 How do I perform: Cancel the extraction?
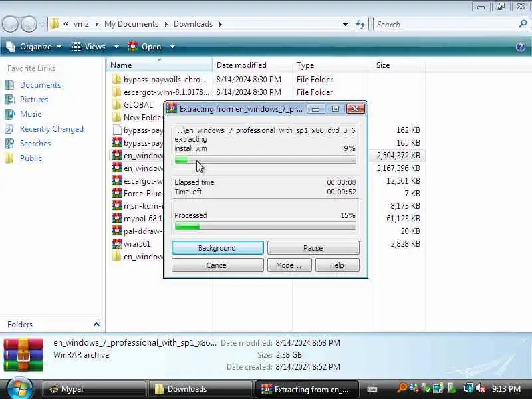coord(217,265)
